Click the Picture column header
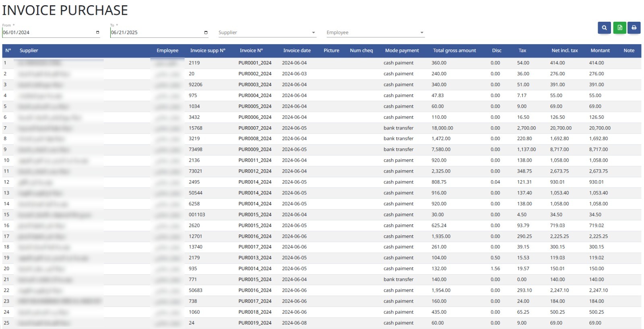Viewport: 644px width, 329px height. coord(331,51)
